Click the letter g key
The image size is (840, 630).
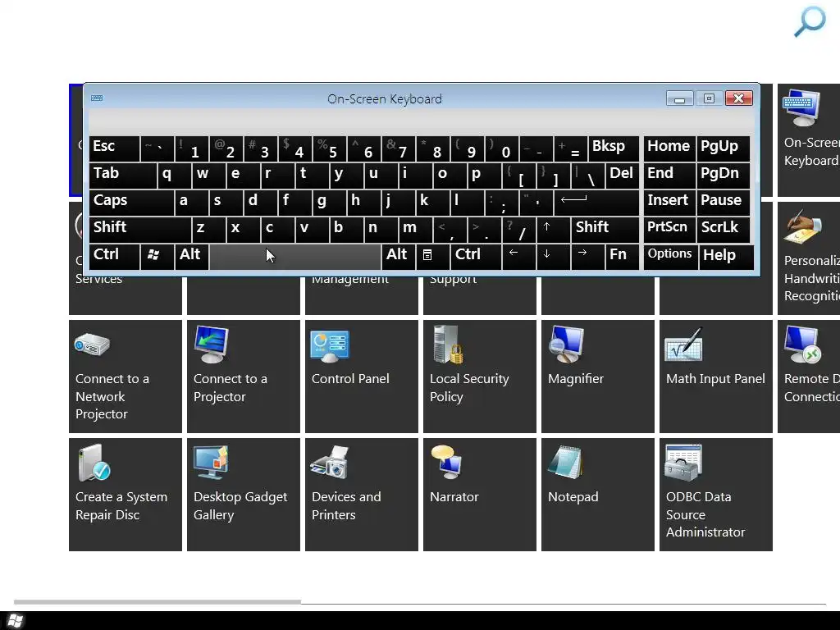click(x=330, y=203)
